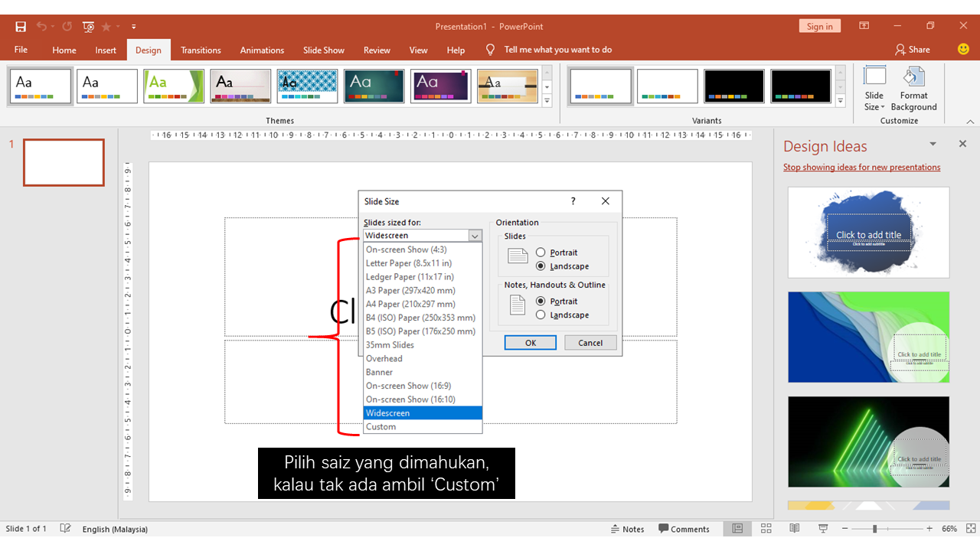Screen dimensions: 980x551
Task: Close the Design Ideas pane
Action: (962, 144)
